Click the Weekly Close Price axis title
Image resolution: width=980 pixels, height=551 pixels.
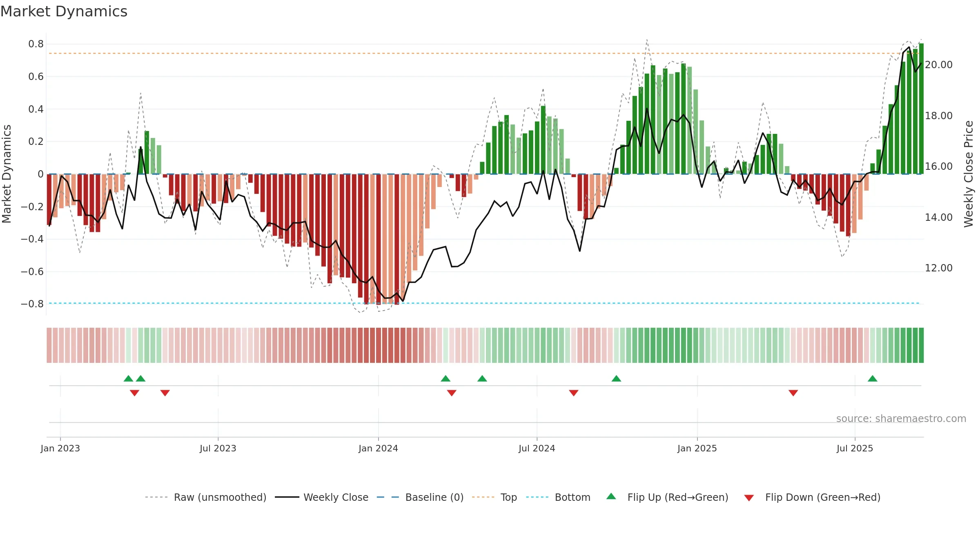(x=969, y=174)
